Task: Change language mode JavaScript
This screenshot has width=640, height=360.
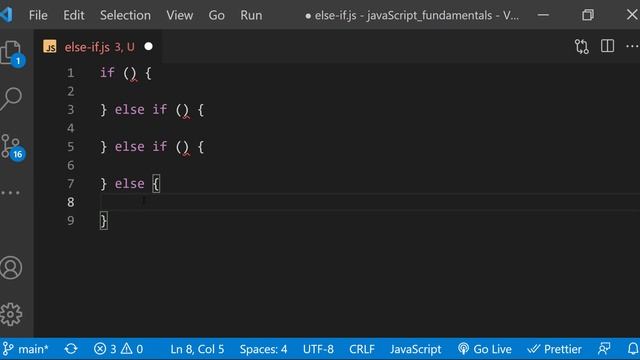Action: point(416,349)
